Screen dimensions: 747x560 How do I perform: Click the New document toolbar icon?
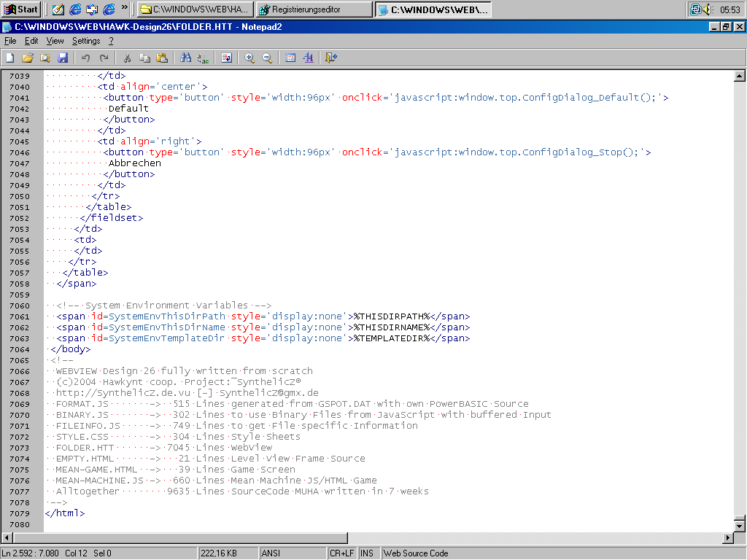coord(10,58)
